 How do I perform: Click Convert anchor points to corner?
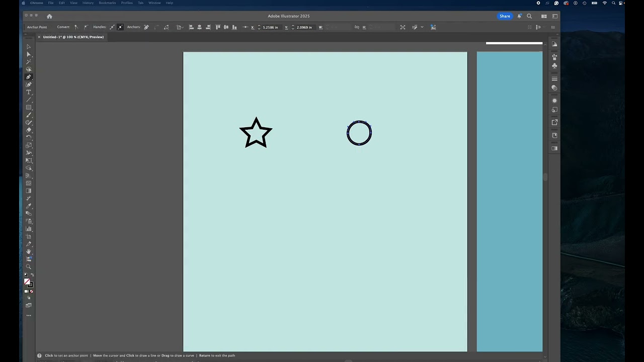pyautogui.click(x=76, y=27)
